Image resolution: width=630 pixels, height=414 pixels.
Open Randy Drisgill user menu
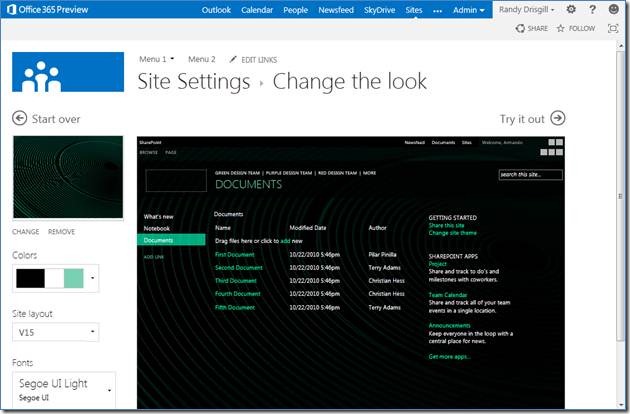pos(526,9)
